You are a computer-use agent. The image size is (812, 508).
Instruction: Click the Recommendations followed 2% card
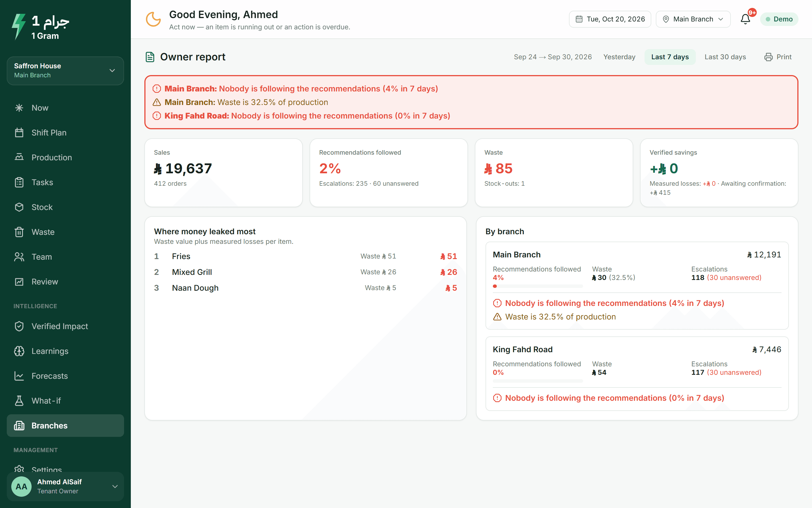click(389, 173)
